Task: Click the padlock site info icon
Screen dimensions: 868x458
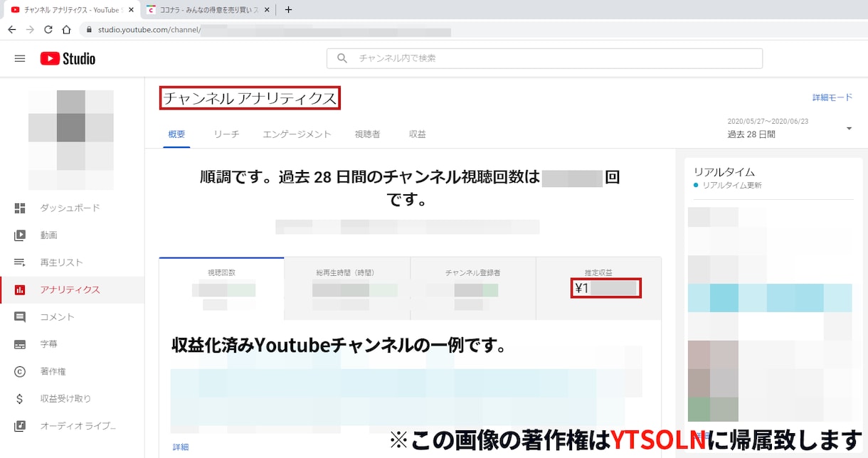Action: click(89, 30)
